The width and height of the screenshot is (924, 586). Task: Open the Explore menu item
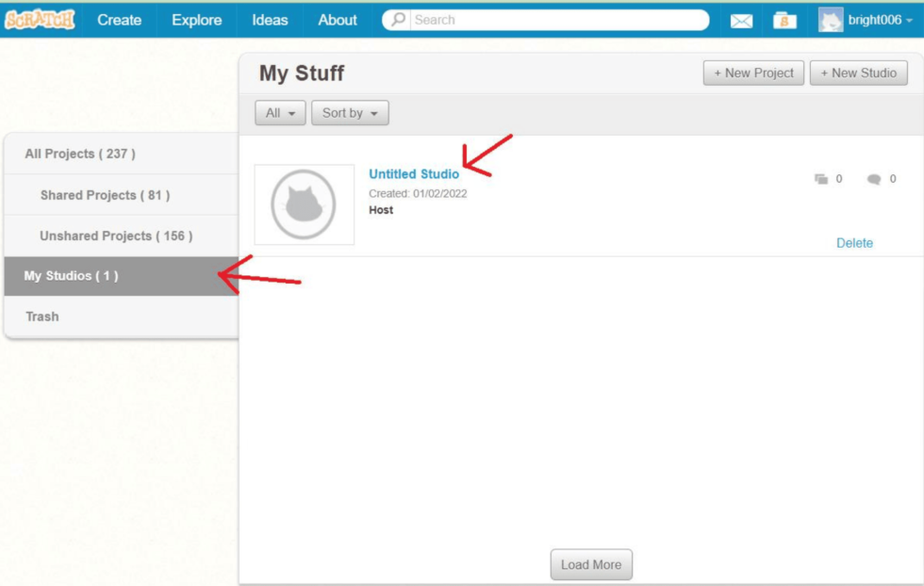pos(195,19)
